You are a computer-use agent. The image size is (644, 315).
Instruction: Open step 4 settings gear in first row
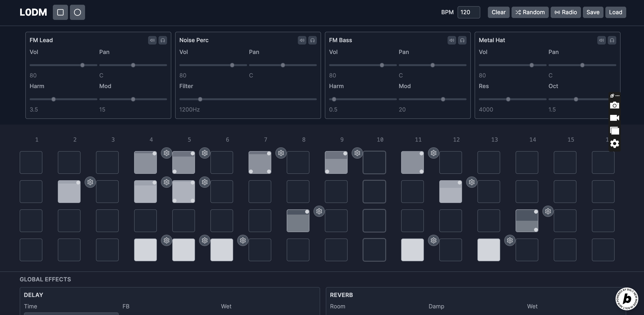[x=167, y=153]
